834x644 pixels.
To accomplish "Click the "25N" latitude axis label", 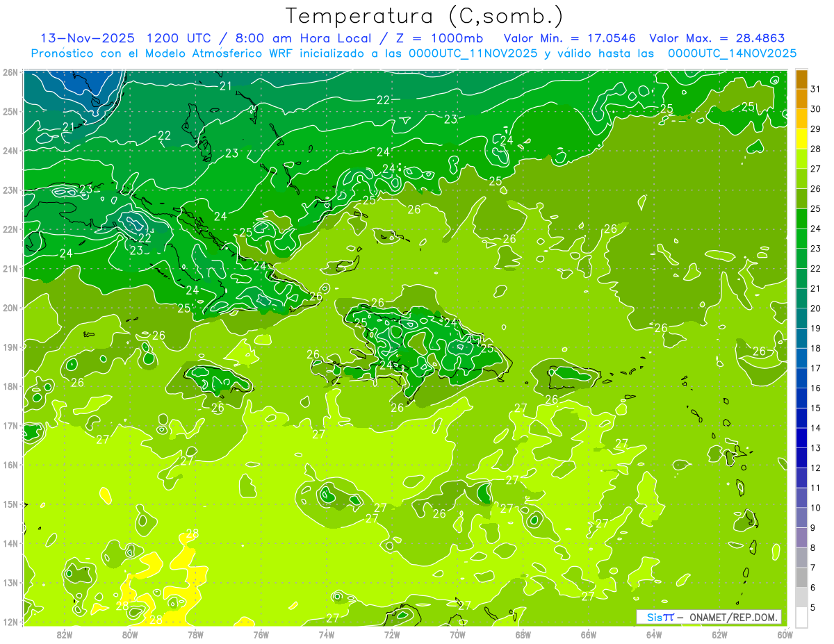I will coord(9,111).
